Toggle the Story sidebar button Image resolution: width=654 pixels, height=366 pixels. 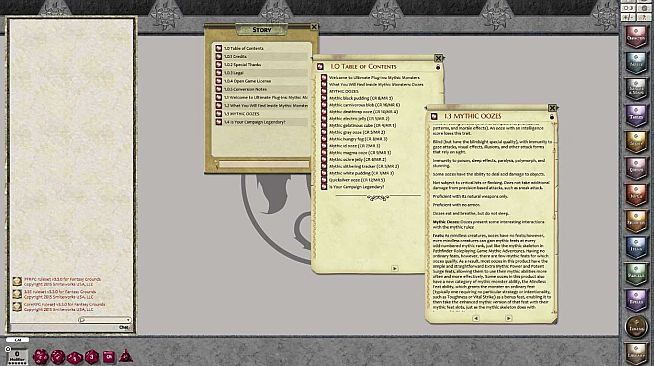click(636, 142)
